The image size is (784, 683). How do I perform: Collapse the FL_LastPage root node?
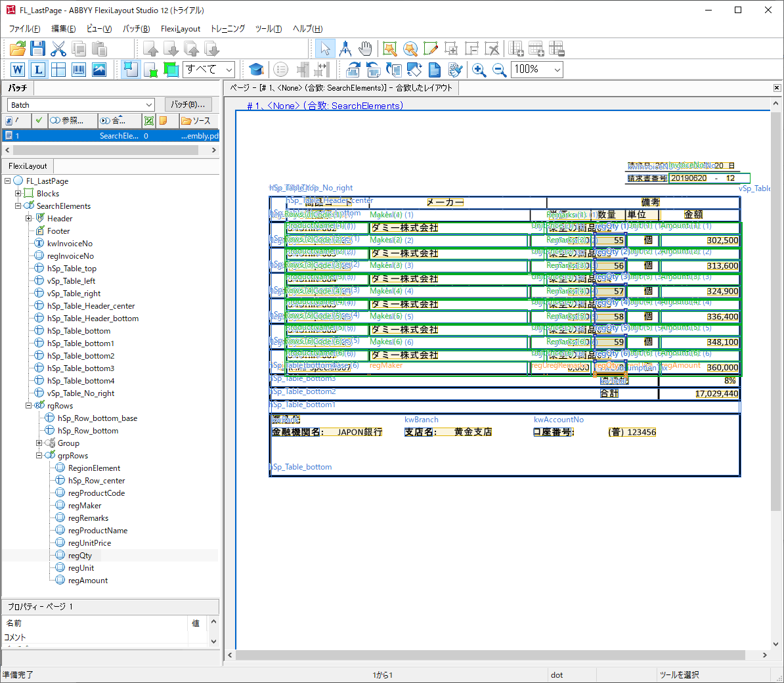point(7,181)
